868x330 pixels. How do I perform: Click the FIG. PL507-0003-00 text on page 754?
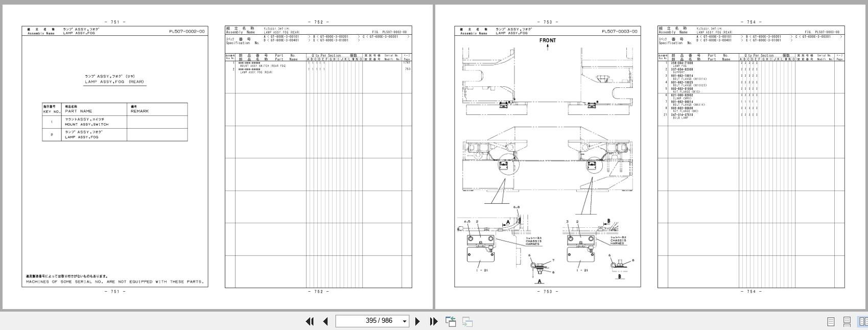pyautogui.click(x=822, y=32)
